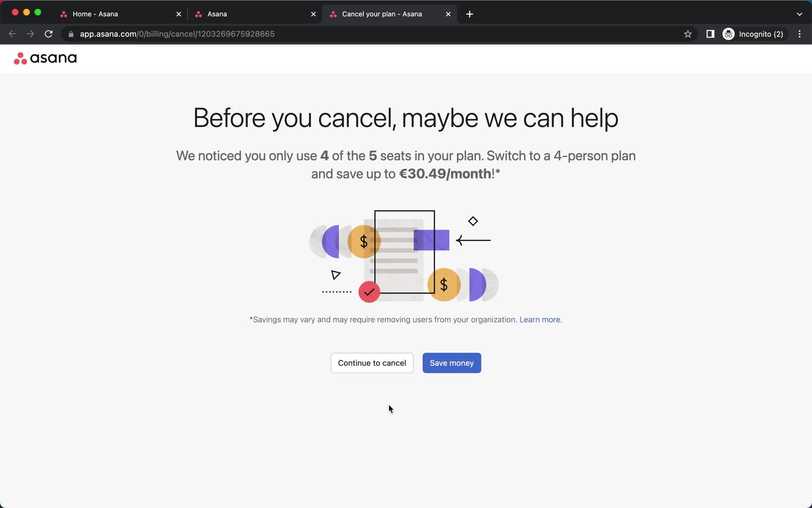Click the dollar sign coin icon in illustration
The height and width of the screenshot is (508, 812).
click(364, 240)
